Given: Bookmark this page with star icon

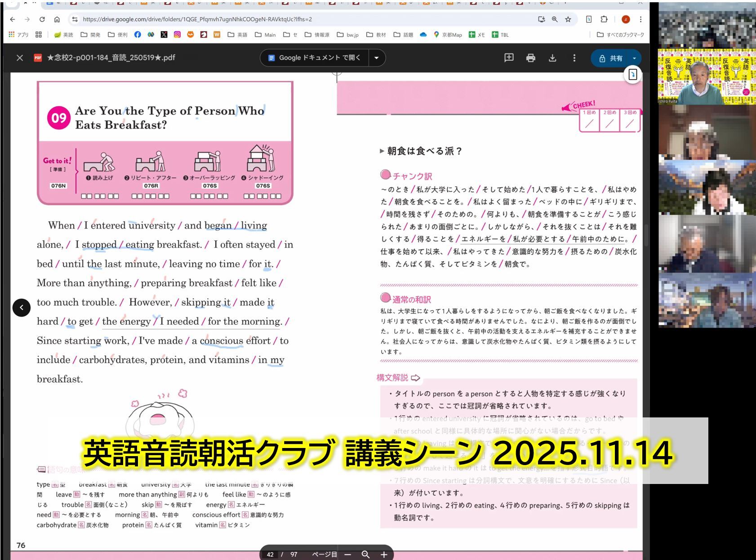Looking at the screenshot, I should [x=568, y=19].
